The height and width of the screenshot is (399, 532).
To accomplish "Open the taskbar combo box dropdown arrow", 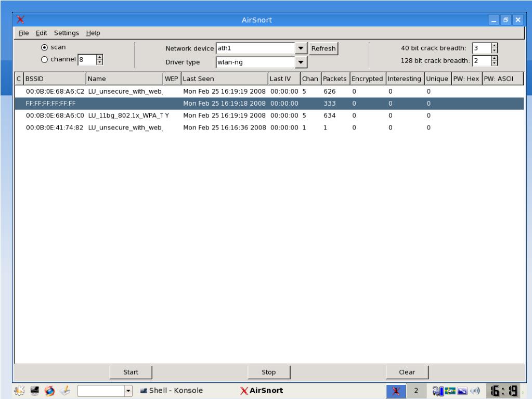I will (128, 391).
